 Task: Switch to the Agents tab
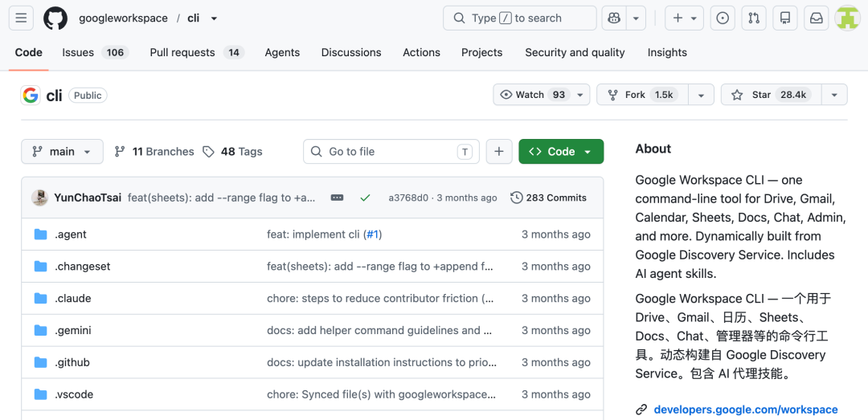pyautogui.click(x=282, y=52)
